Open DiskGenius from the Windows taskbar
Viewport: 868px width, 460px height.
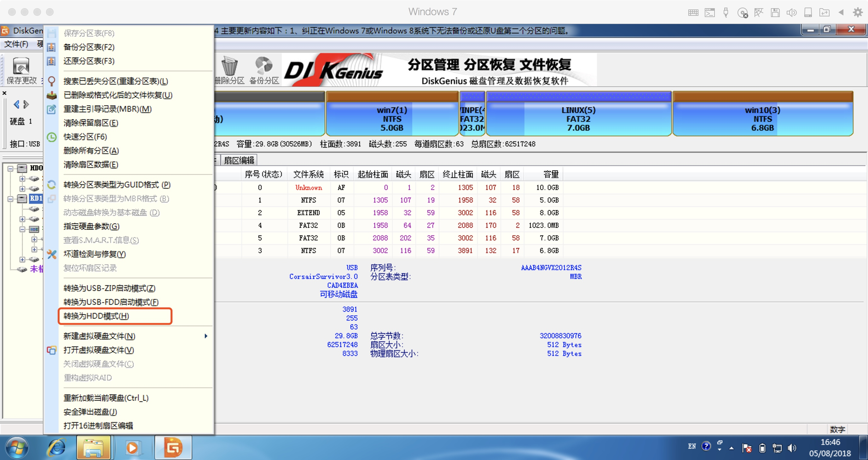point(173,447)
